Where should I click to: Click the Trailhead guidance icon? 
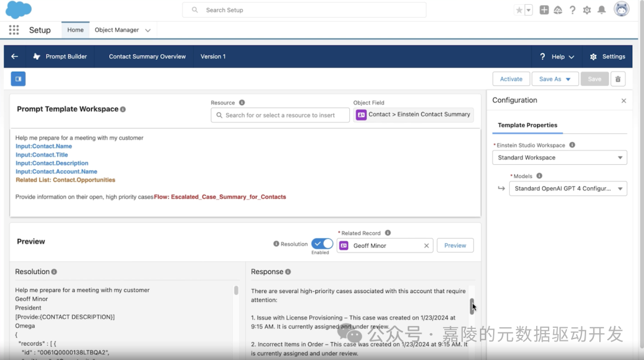(x=558, y=10)
